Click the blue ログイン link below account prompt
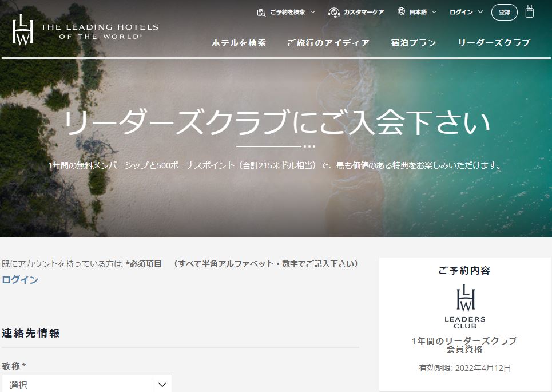 click(20, 280)
